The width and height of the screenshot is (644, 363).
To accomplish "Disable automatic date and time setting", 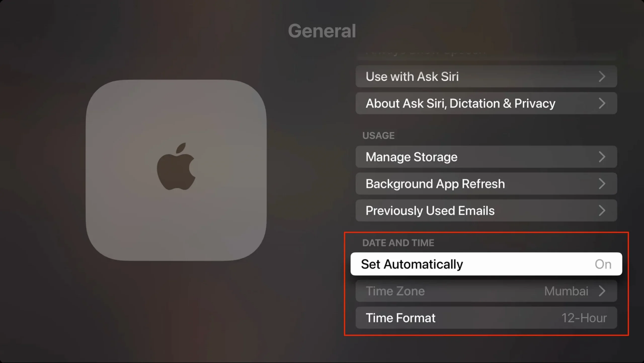I will tap(486, 264).
